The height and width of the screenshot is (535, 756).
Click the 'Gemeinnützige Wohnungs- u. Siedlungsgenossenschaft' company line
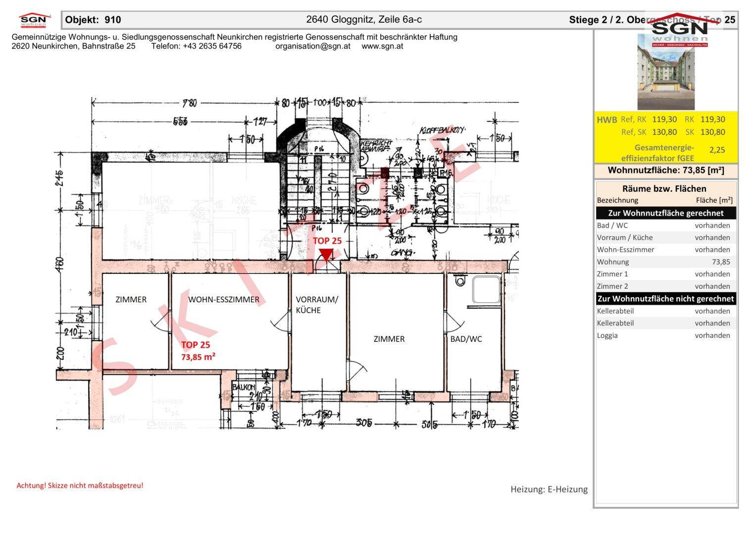[x=234, y=37]
